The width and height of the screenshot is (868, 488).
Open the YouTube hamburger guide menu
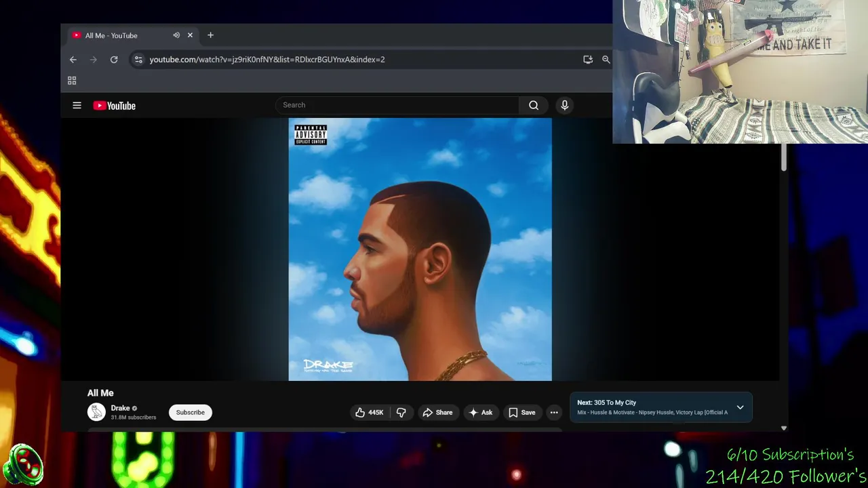point(77,106)
